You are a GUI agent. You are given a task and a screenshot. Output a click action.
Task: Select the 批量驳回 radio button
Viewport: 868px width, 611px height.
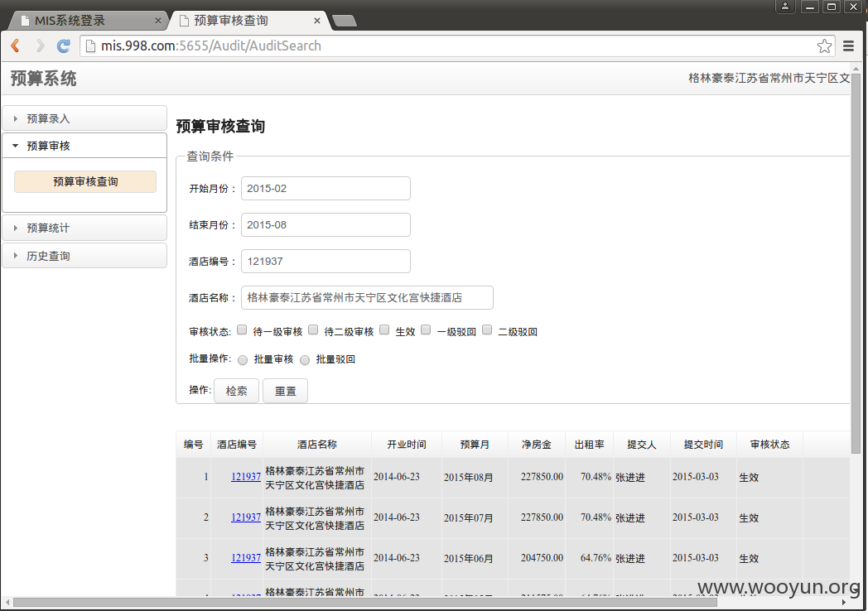click(x=305, y=360)
